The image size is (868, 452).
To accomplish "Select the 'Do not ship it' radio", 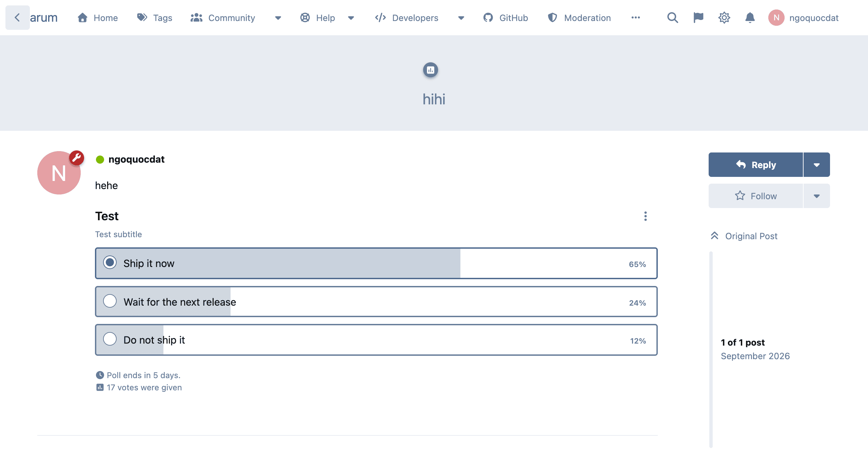I will pyautogui.click(x=110, y=339).
